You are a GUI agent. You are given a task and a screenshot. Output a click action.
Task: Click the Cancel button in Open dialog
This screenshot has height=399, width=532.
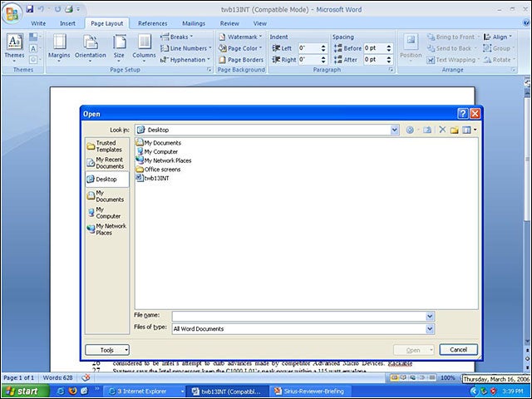click(458, 349)
